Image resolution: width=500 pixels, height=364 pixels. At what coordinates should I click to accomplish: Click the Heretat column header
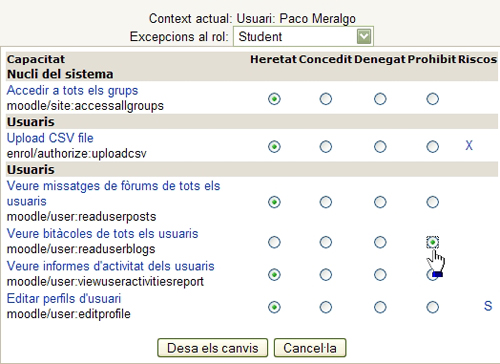273,59
